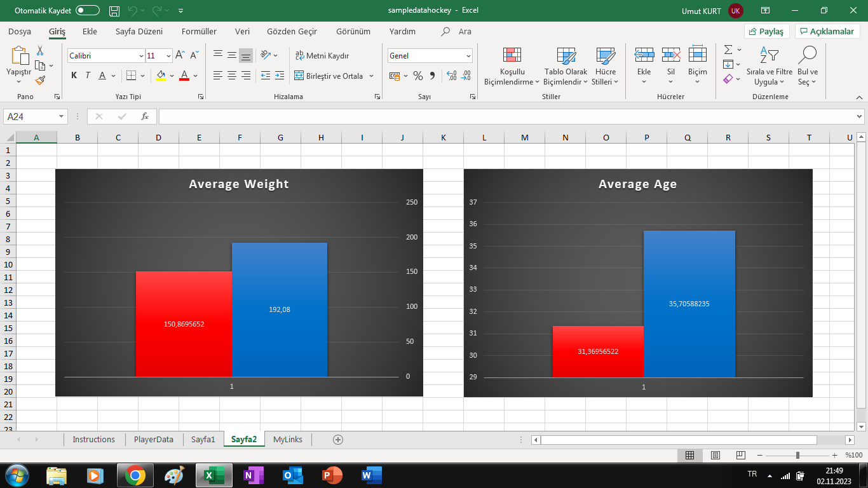The image size is (868, 488).
Task: Expand the Genel number format dropdown
Action: coord(468,56)
